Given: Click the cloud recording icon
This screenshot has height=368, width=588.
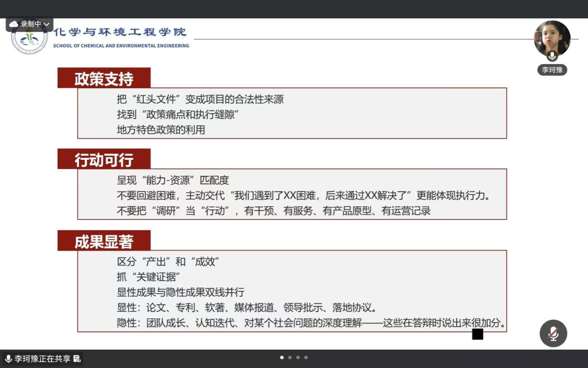Looking at the screenshot, I should pos(14,24).
